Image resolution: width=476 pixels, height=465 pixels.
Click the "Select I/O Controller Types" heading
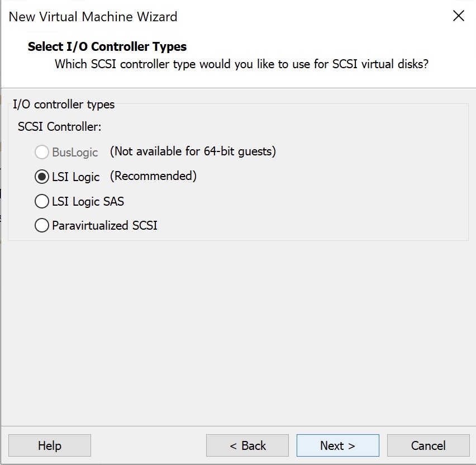107,46
